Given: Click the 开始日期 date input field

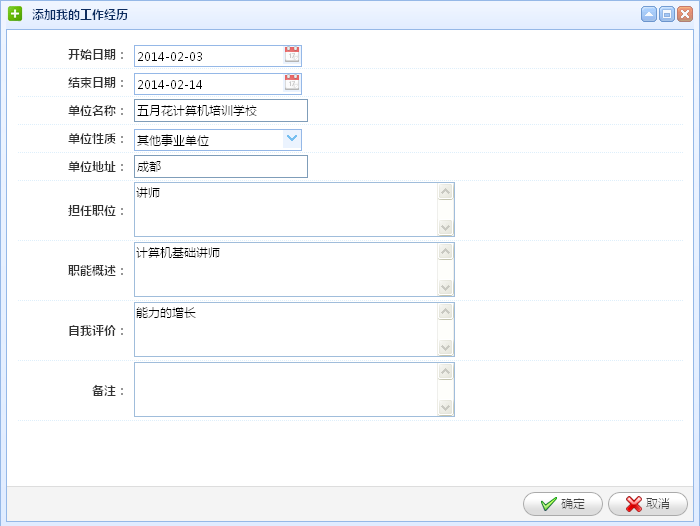Looking at the screenshot, I should pos(209,56).
